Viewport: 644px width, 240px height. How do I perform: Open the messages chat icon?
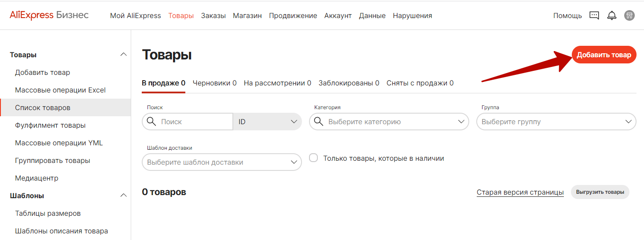[x=594, y=15]
